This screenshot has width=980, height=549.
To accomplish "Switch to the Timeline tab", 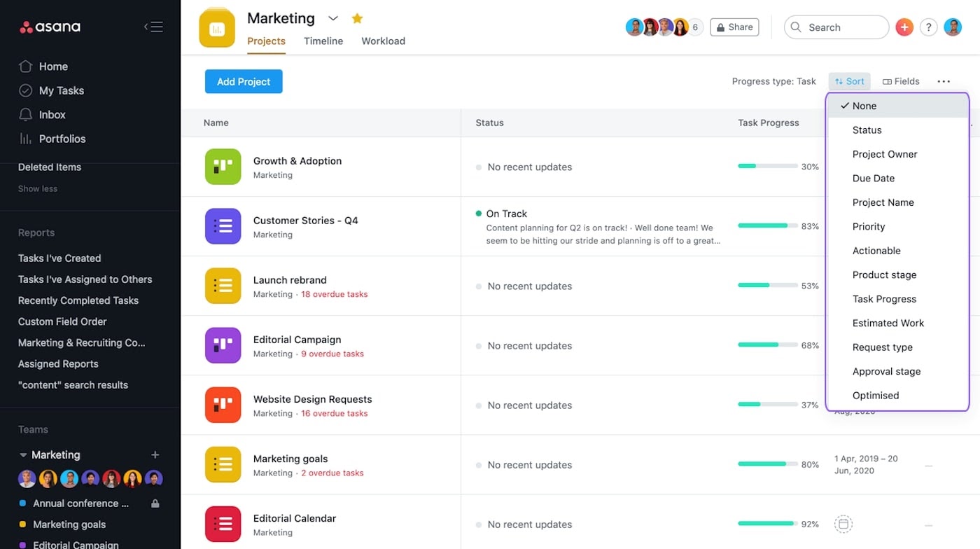I will [x=323, y=41].
